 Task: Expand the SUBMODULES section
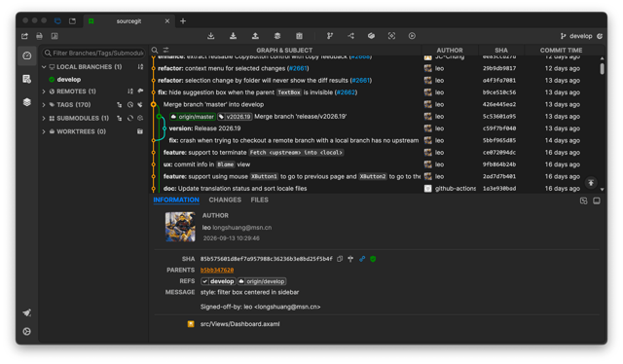point(44,119)
